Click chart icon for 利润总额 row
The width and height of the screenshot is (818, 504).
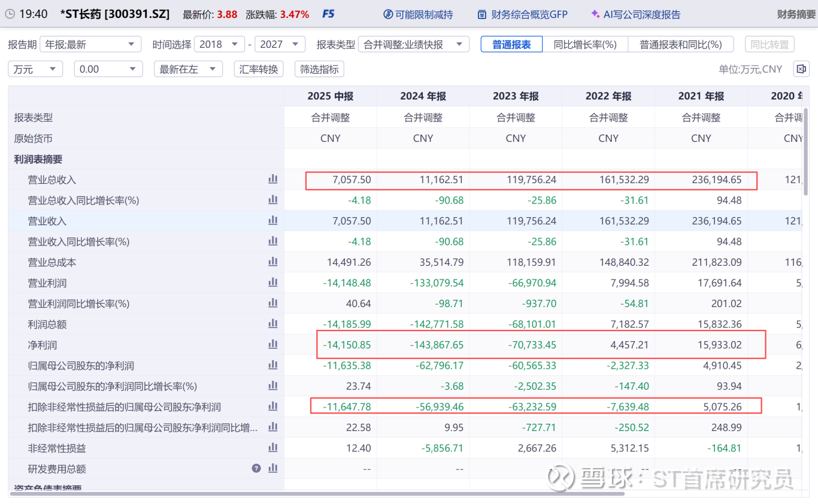(x=272, y=324)
